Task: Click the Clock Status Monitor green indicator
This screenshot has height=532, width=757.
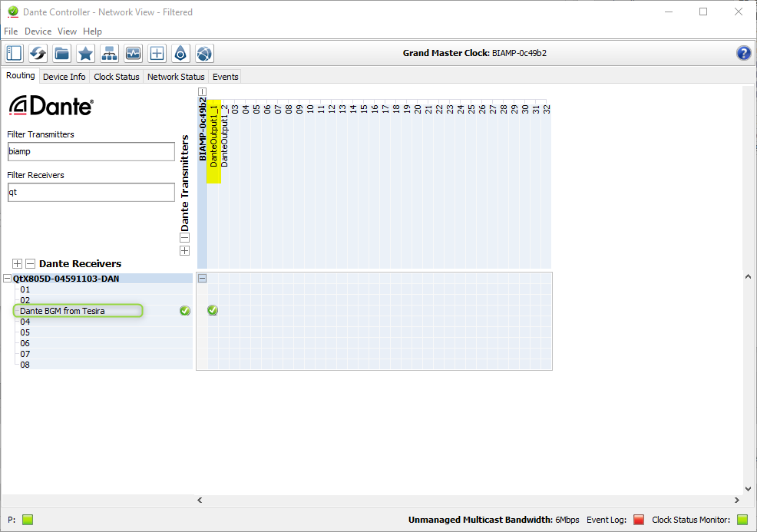Action: click(x=742, y=520)
